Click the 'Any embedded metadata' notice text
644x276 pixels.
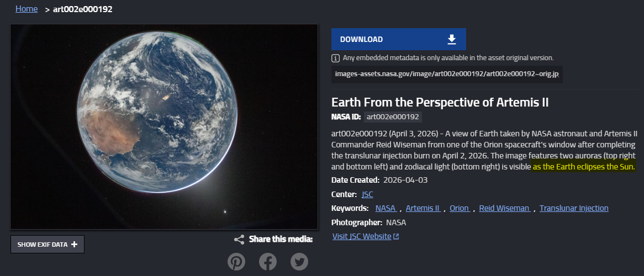click(x=448, y=59)
